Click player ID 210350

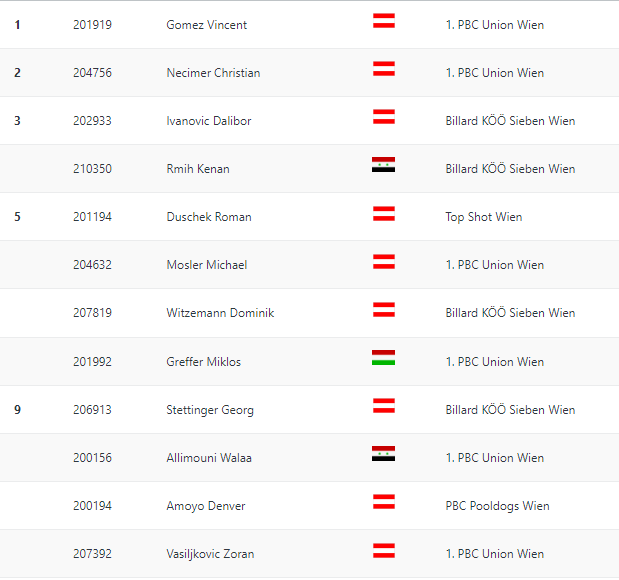(92, 169)
